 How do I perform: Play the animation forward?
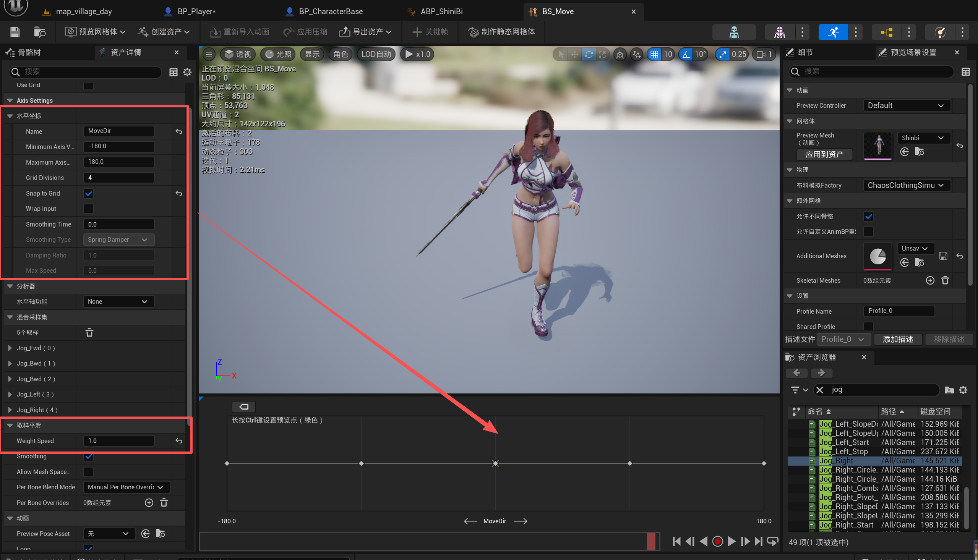731,541
